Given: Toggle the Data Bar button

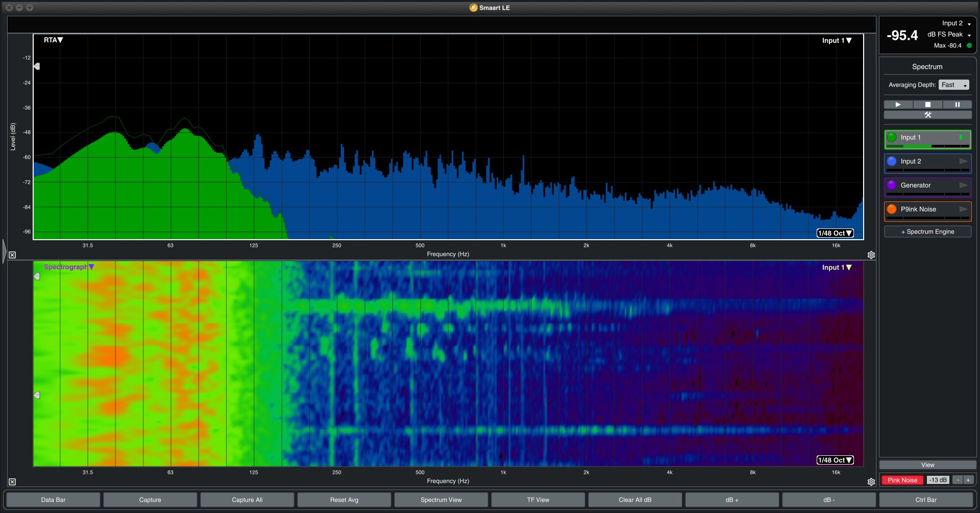Looking at the screenshot, I should coord(54,500).
